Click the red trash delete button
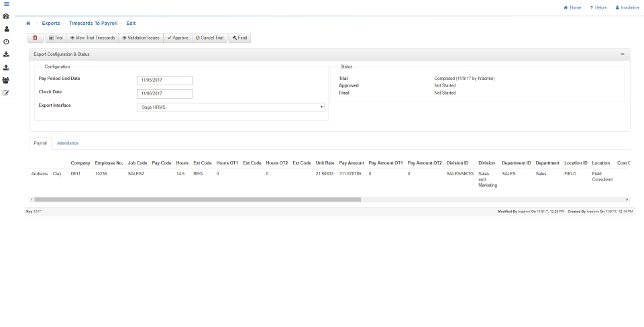The width and height of the screenshot is (644, 327). pos(36,38)
